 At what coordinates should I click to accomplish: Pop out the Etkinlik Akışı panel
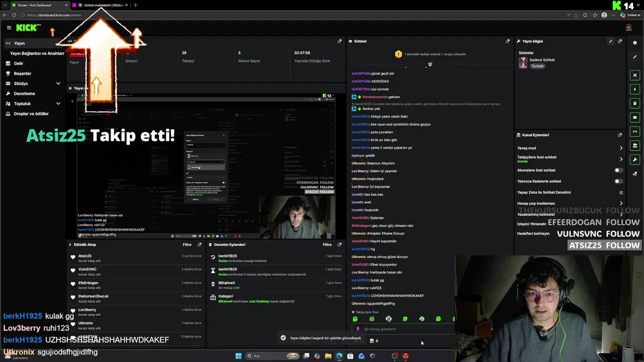(x=199, y=244)
